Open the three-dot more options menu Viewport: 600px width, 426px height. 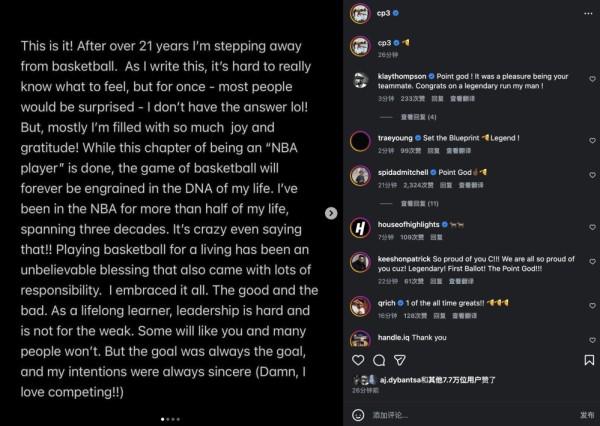pos(587,14)
